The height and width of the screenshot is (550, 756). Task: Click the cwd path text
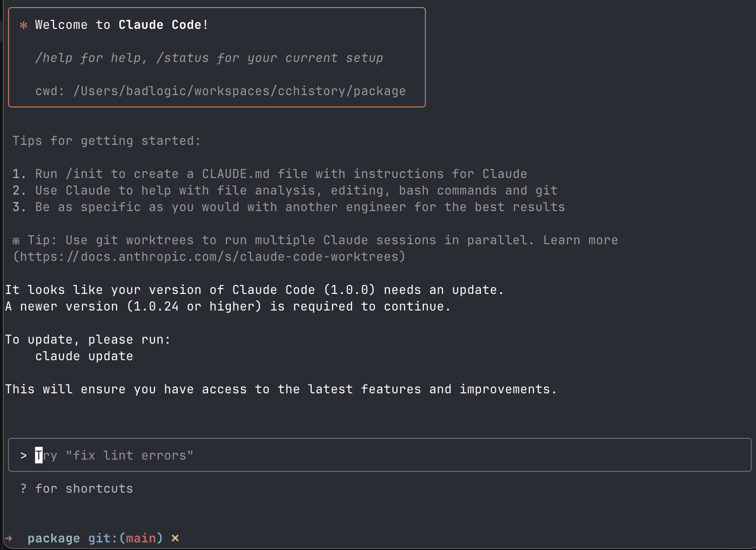click(x=240, y=91)
